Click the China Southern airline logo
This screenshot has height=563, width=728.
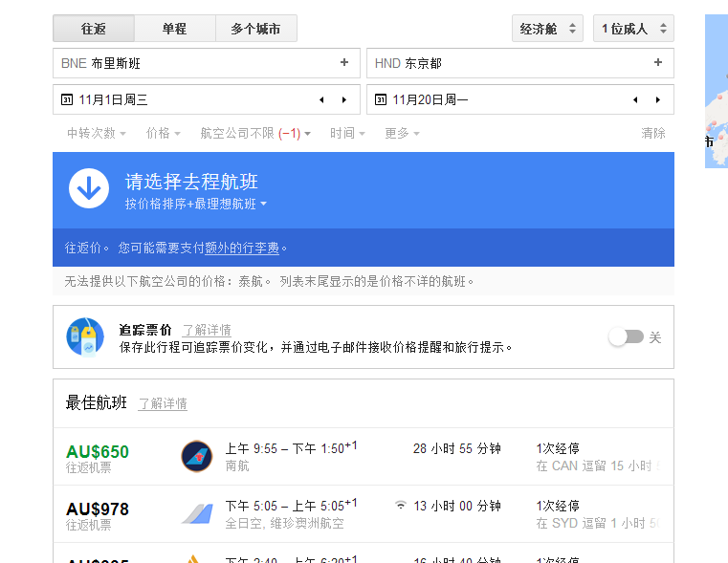[x=197, y=456]
